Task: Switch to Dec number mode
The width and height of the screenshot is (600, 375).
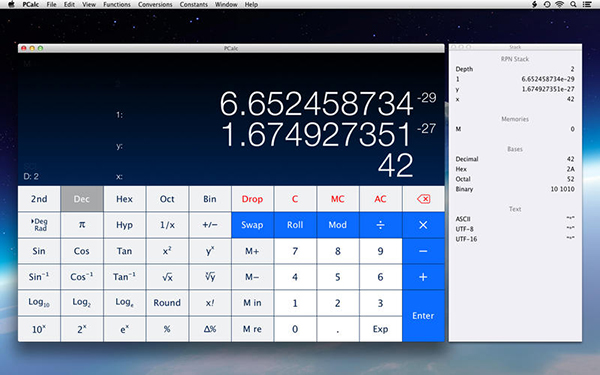Action: [x=82, y=199]
